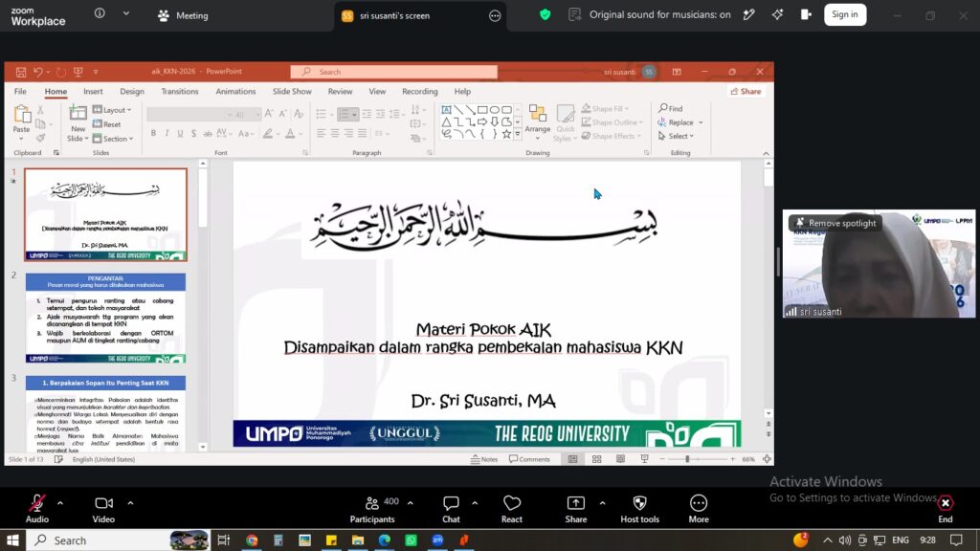Click the PowerPoint Share button

[746, 91]
